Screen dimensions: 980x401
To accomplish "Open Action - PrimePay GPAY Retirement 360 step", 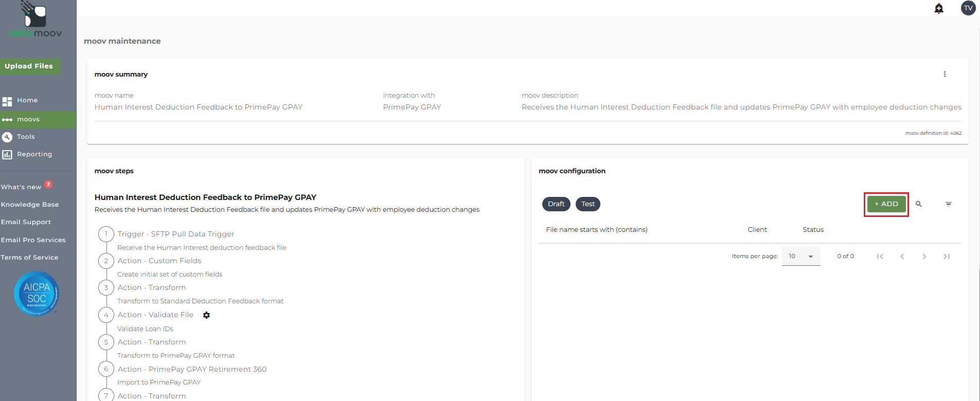I will tap(192, 369).
